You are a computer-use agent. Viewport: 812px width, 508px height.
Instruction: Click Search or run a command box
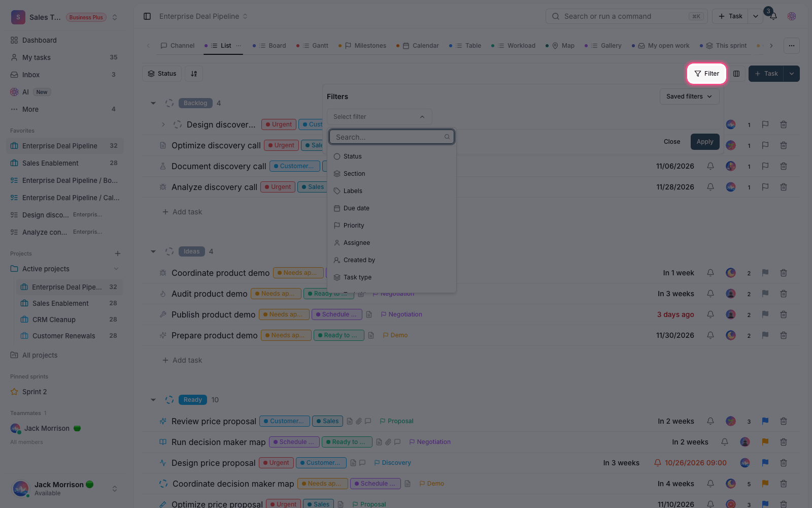[627, 16]
